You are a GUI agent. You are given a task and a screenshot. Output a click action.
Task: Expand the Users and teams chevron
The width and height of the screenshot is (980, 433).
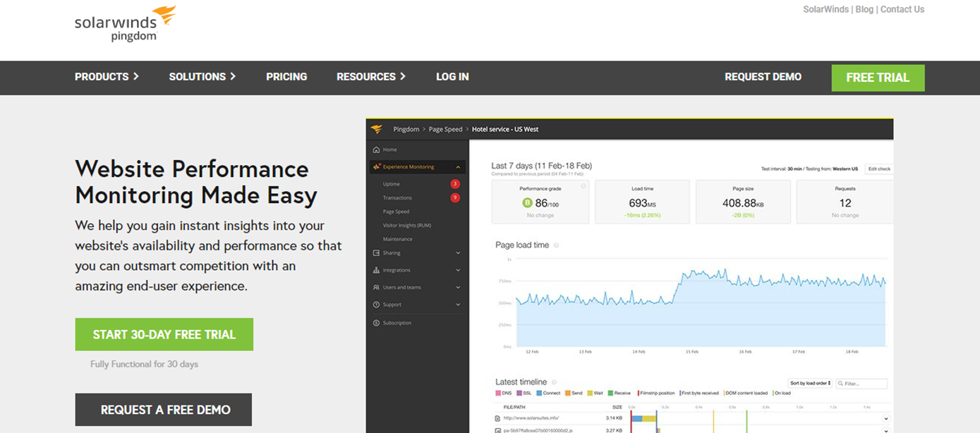click(x=459, y=288)
